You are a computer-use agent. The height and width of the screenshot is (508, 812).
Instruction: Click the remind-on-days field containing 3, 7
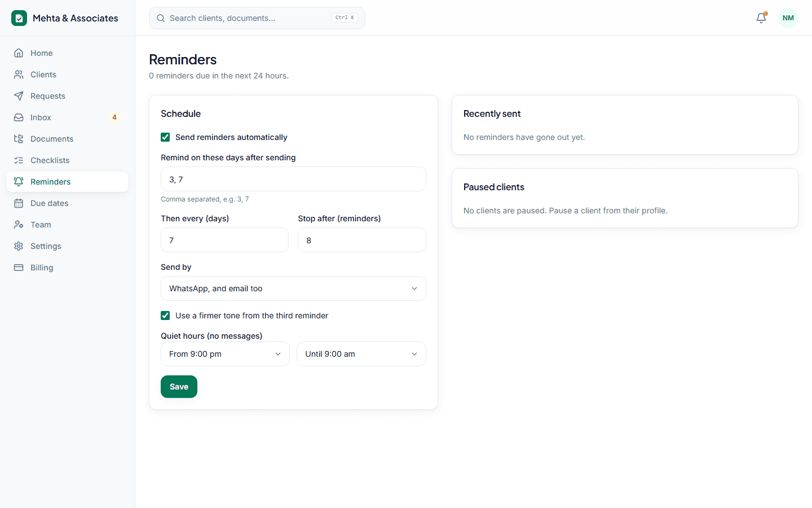pos(293,179)
